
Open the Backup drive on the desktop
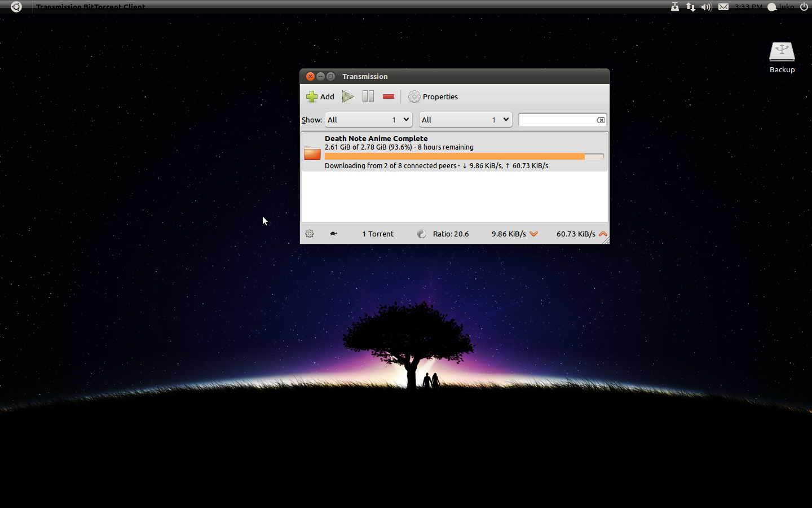tap(782, 58)
